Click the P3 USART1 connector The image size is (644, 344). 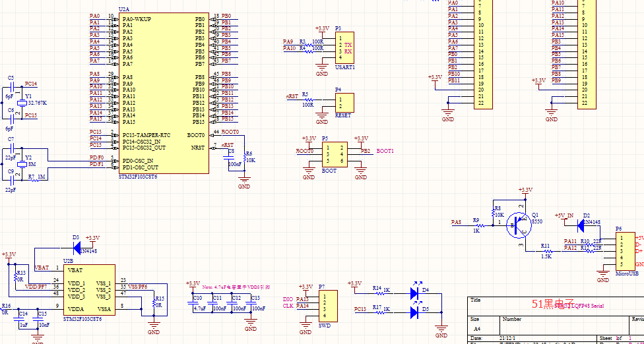tap(344, 48)
